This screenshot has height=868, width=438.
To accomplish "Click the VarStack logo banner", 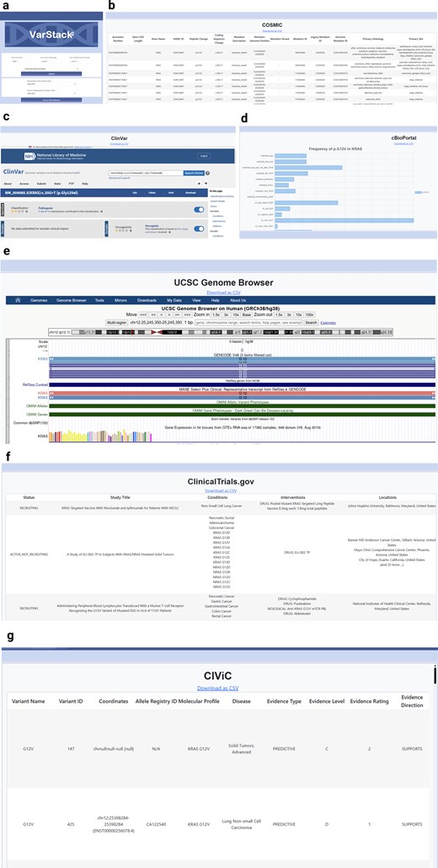I will click(51, 35).
